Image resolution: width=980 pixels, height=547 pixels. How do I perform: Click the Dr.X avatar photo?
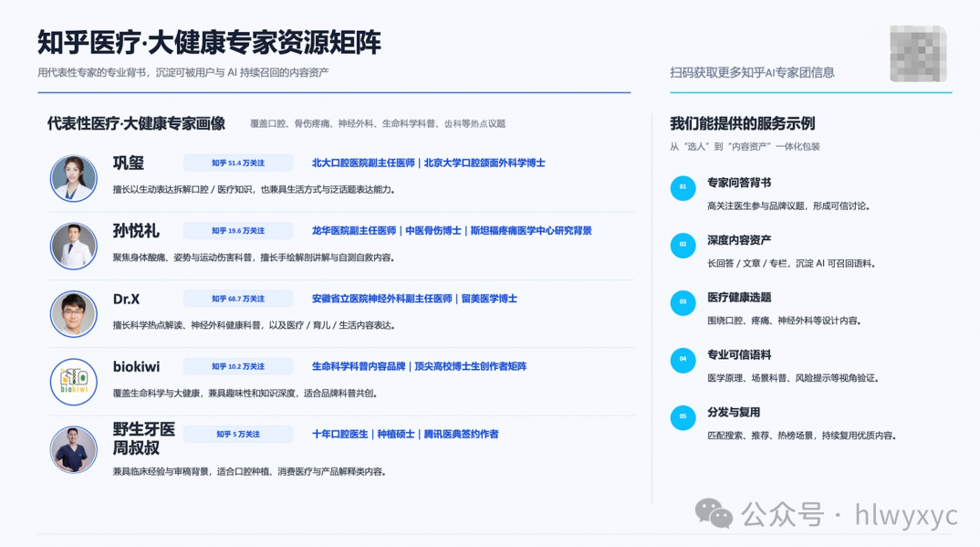(x=74, y=314)
